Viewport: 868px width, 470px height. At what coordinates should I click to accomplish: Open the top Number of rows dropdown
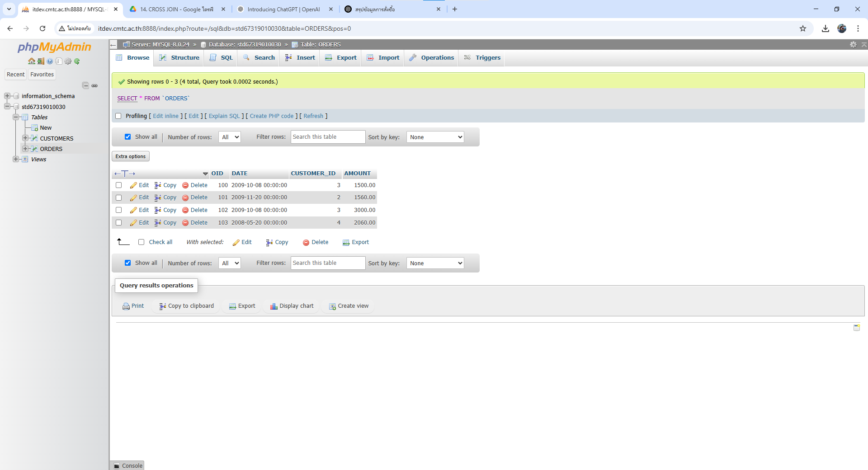(x=230, y=137)
